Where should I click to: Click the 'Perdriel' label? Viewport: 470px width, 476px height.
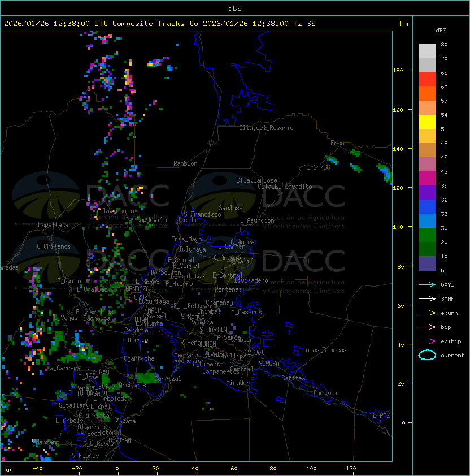coord(138,330)
